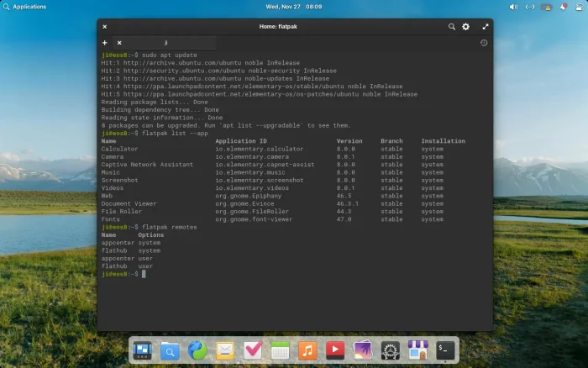
Task: Open the terminal search (magnifier) icon
Action: tap(452, 27)
